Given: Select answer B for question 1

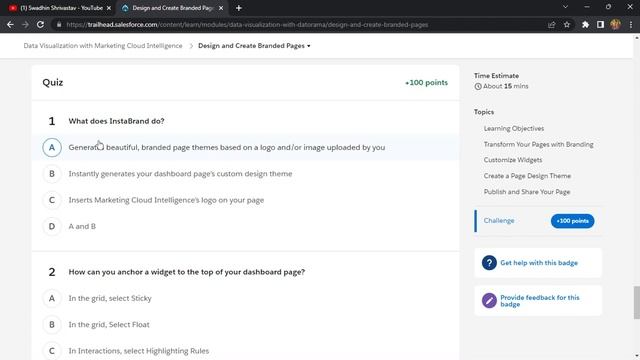Looking at the screenshot, I should pos(52,173).
